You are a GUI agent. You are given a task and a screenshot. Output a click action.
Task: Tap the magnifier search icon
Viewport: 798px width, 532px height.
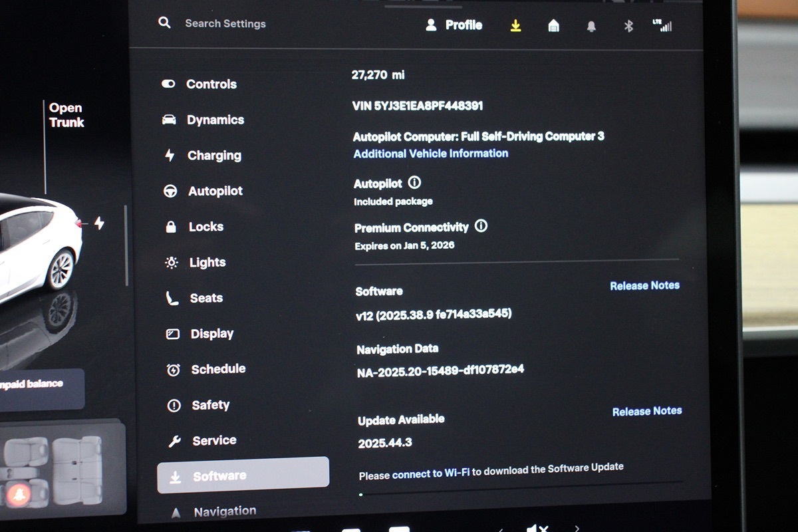pyautogui.click(x=164, y=23)
